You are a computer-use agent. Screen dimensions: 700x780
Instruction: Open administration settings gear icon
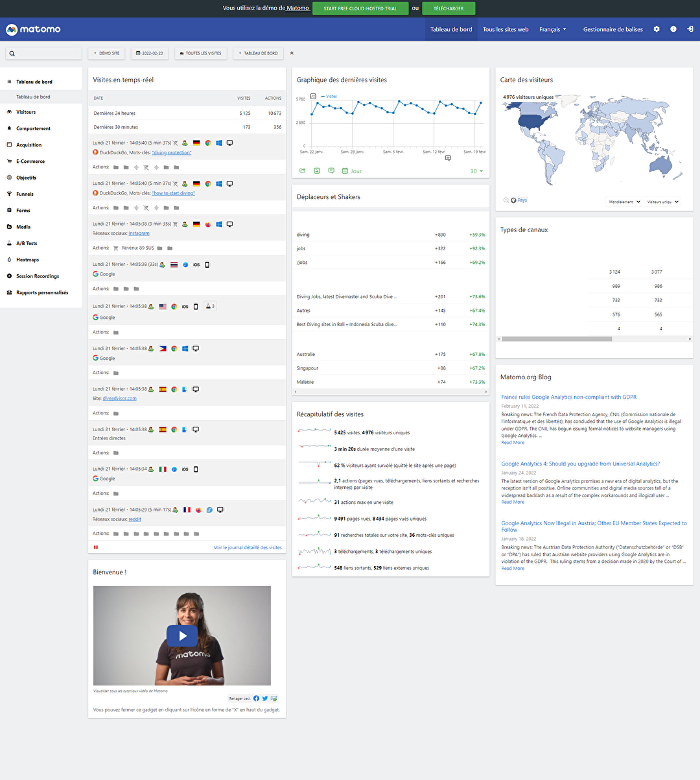657,29
